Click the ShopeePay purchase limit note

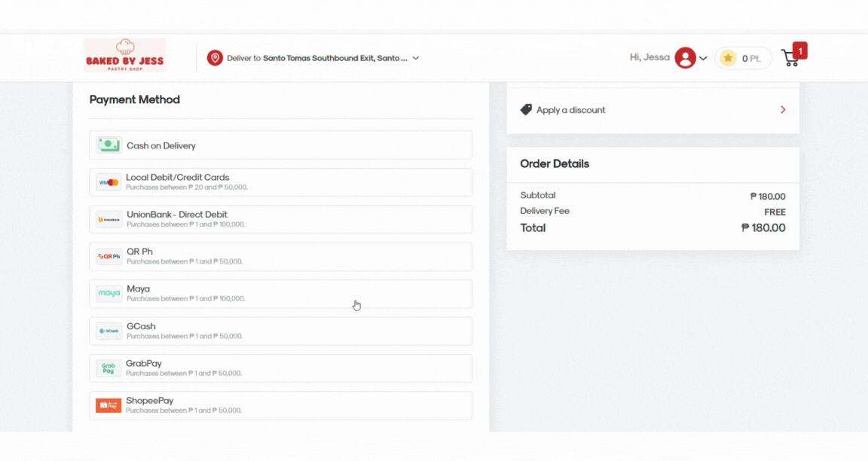tap(184, 411)
